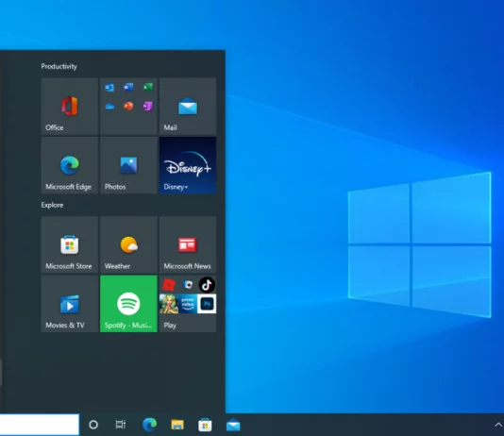Screen dimensions: 504x436
Task: Launch the Spotify Music tile
Action: point(128,304)
